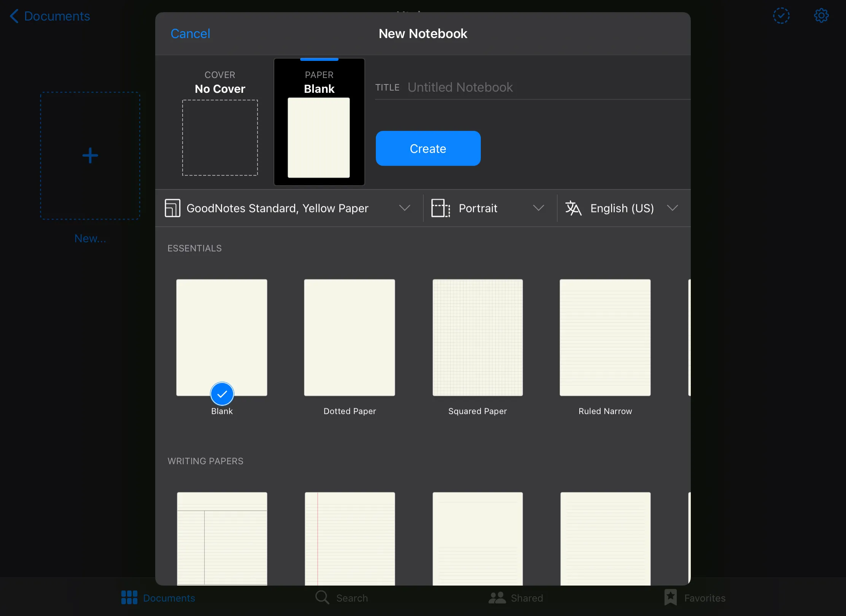The width and height of the screenshot is (846, 616).
Task: Switch to the Cover tab
Action: coord(220,122)
